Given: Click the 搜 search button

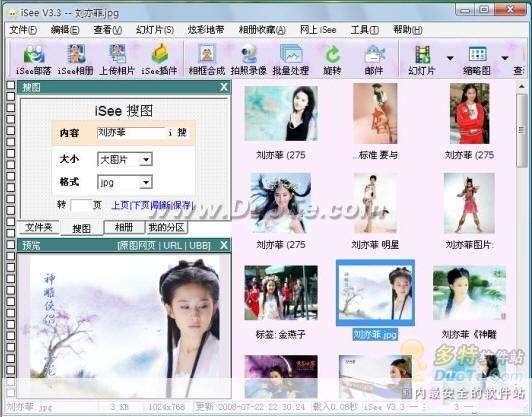Looking at the screenshot, I should coord(182,132).
